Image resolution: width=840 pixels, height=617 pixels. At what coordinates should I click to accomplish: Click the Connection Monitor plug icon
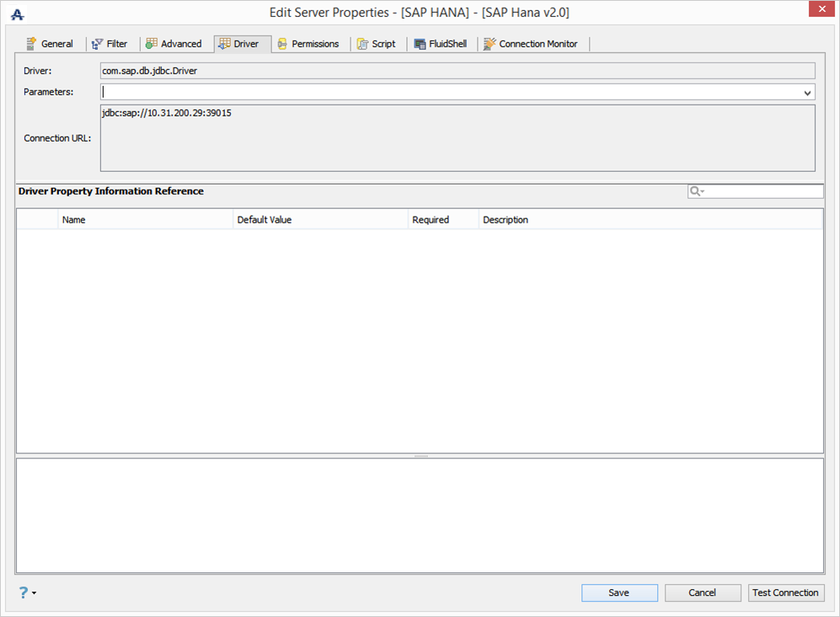(x=490, y=44)
